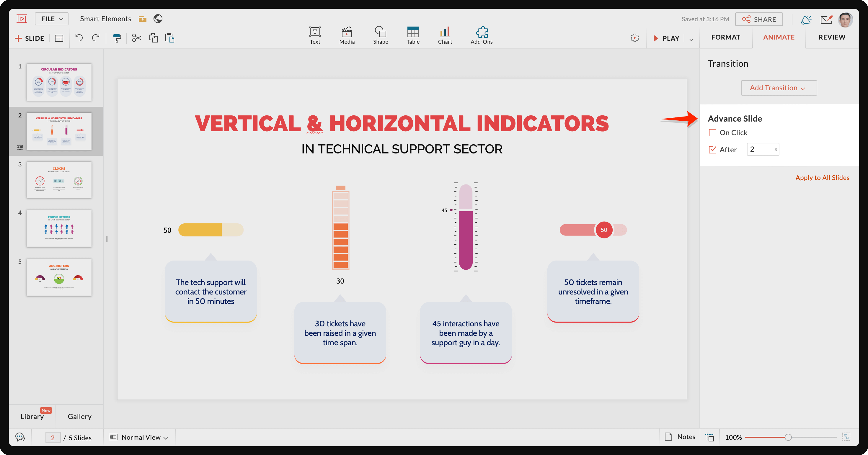The width and height of the screenshot is (868, 455).
Task: Uncheck the After advance checkbox
Action: coord(712,150)
